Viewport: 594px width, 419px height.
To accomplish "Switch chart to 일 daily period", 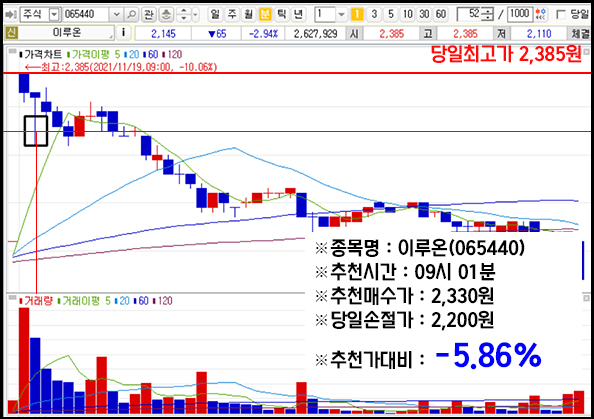I will (x=215, y=14).
